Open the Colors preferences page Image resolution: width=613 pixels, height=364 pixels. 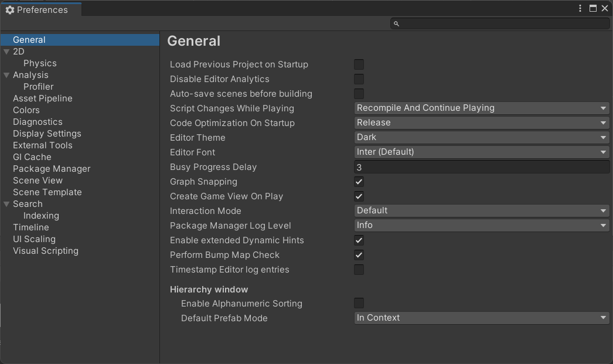[26, 110]
